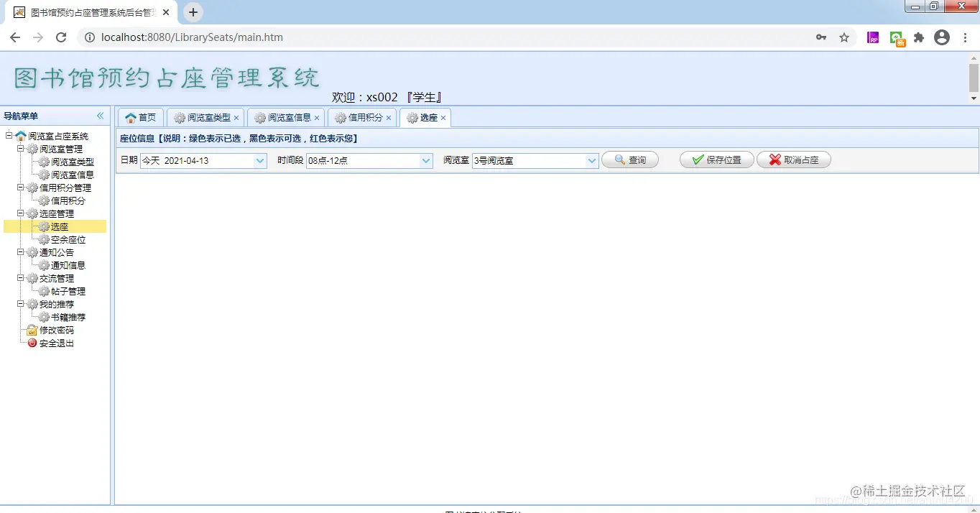Open a new browser tab

coord(193,12)
